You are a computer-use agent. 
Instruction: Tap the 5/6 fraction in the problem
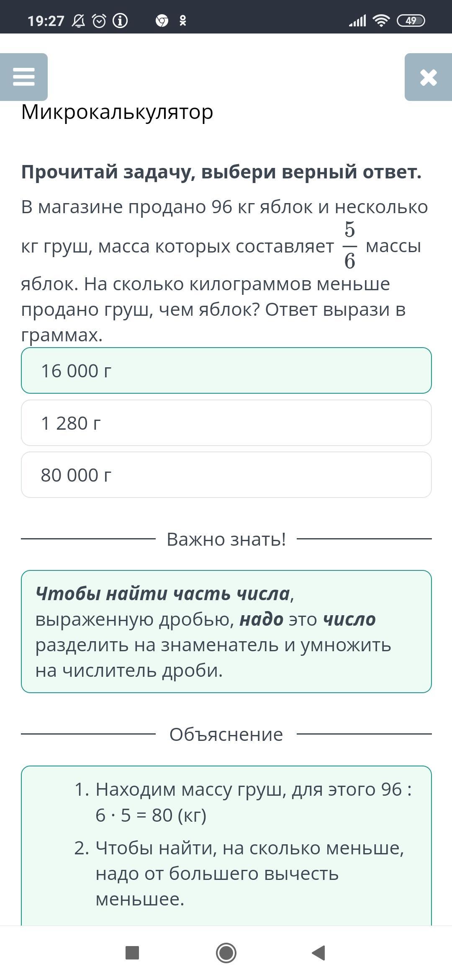coord(350,245)
